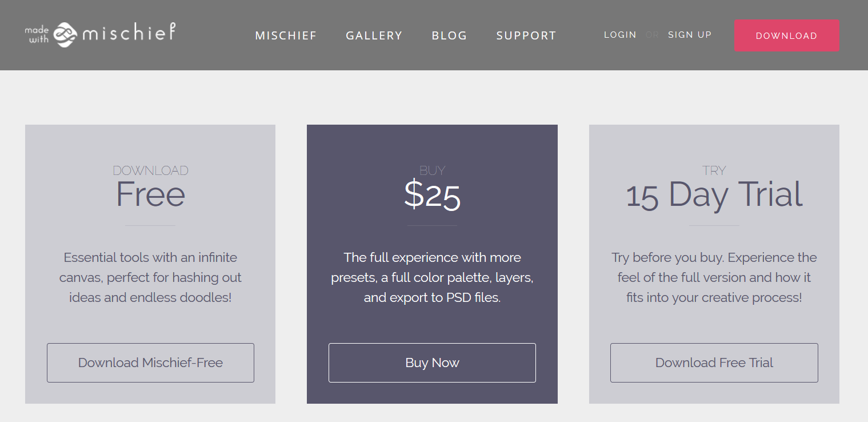Image resolution: width=868 pixels, height=422 pixels.
Task: Click the Download Free Trial button
Action: tap(714, 363)
